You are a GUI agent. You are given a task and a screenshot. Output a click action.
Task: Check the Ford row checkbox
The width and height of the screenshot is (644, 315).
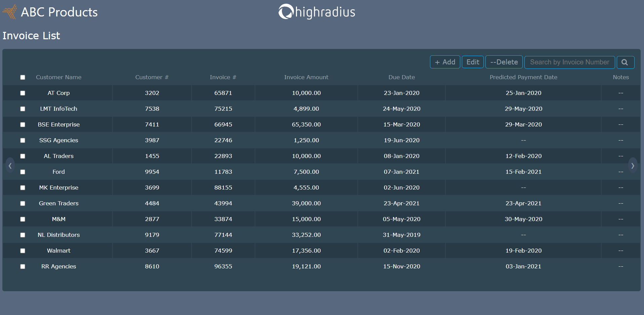23,172
